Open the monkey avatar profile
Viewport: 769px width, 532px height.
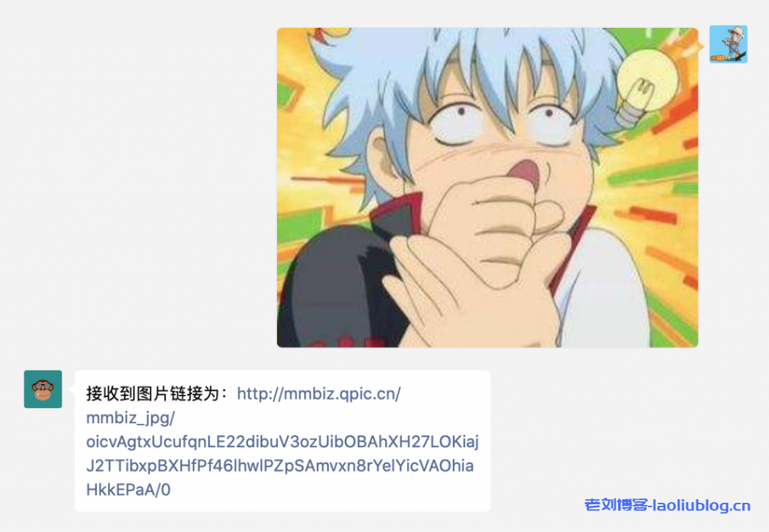click(x=43, y=389)
